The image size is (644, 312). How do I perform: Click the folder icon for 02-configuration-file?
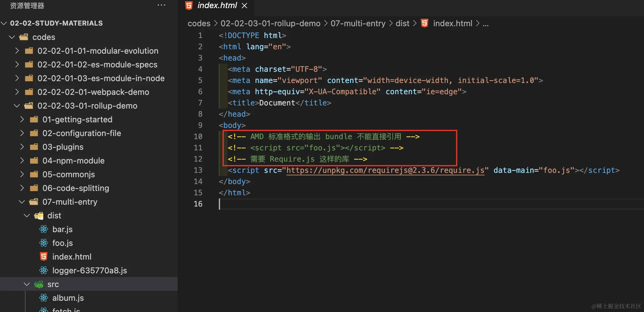(34, 133)
